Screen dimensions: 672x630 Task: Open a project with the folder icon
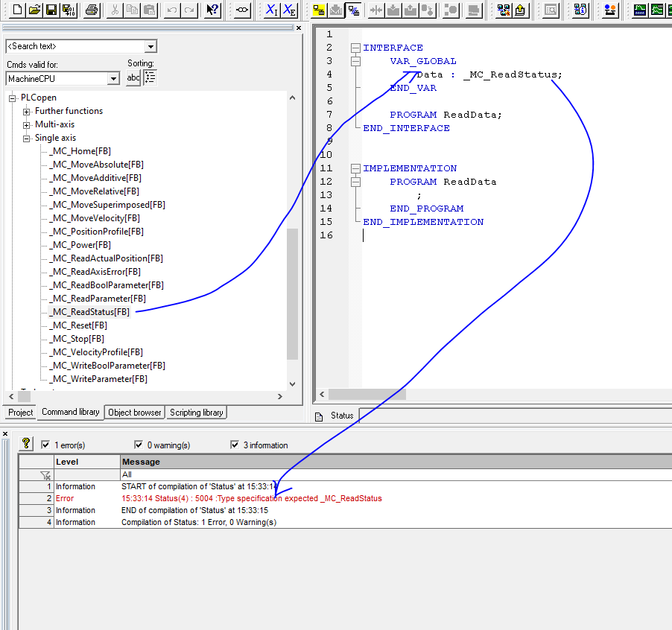tap(34, 10)
